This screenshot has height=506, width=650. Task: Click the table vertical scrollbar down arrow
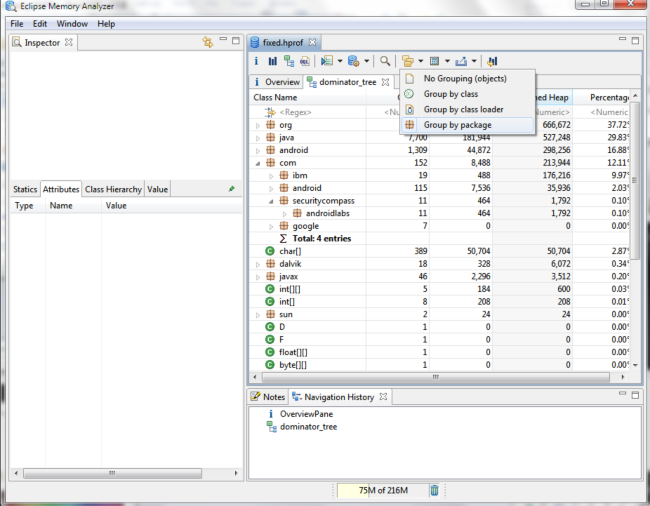click(x=635, y=365)
